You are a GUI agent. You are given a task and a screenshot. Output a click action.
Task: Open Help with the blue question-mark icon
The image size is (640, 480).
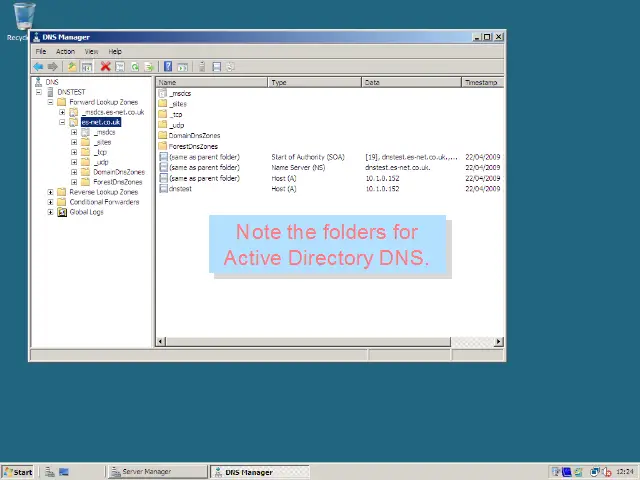pyautogui.click(x=168, y=67)
